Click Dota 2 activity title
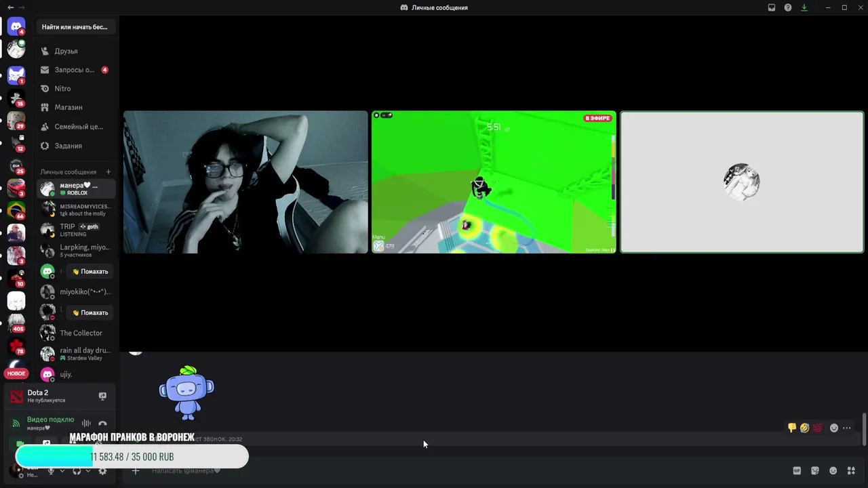Image resolution: width=868 pixels, height=488 pixels. (38, 392)
